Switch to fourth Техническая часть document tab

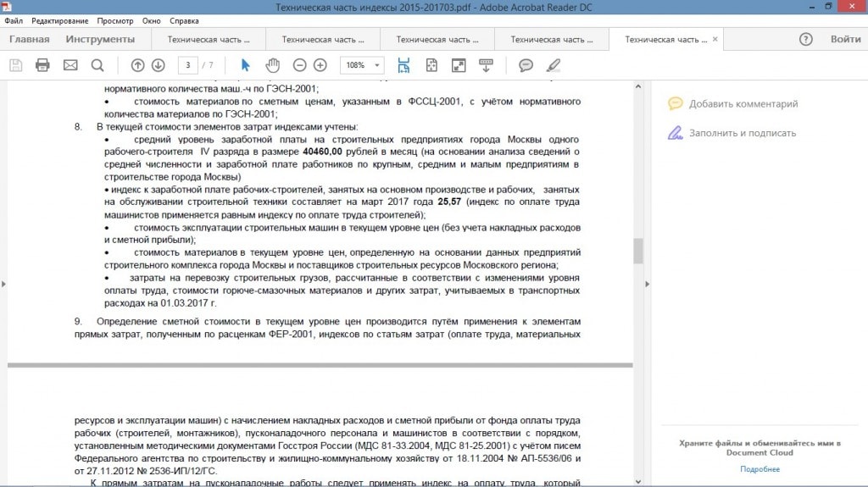pyautogui.click(x=551, y=39)
